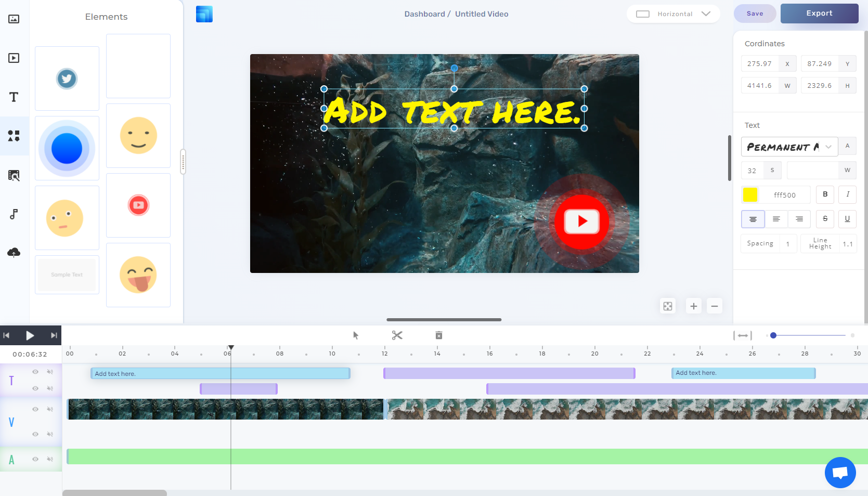
Task: Click the cloud upload icon
Action: [14, 253]
